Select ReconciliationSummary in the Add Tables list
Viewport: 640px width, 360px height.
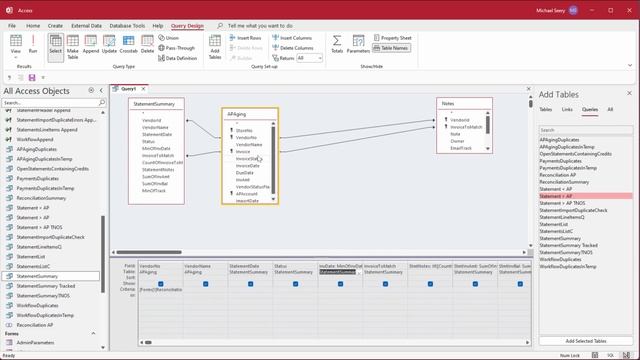[564, 182]
